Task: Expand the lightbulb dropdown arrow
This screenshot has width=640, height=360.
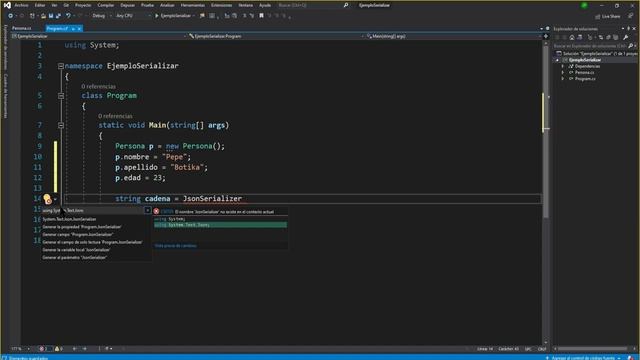Action: [x=55, y=199]
